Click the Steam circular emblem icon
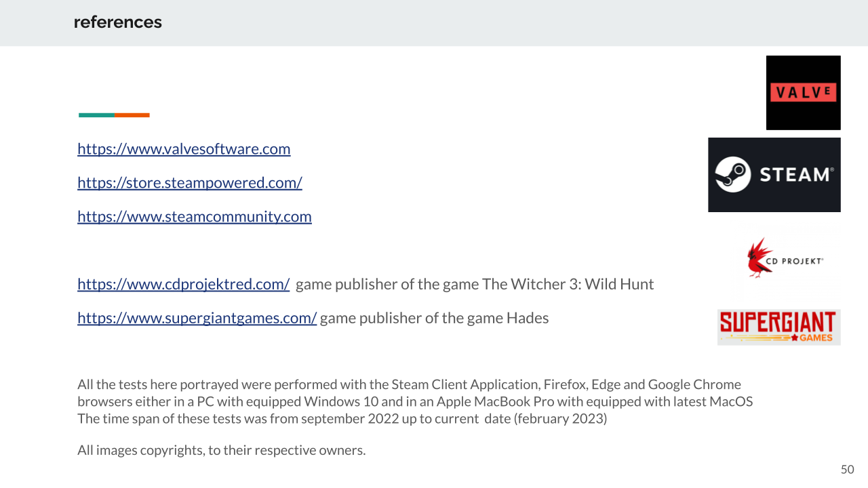Screen dimensions: 868x488 coord(733,174)
